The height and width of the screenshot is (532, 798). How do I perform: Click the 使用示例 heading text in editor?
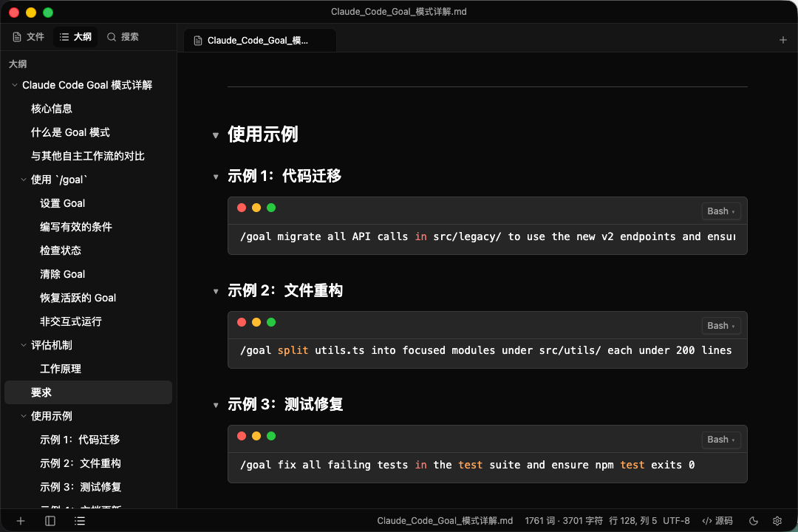coord(262,134)
